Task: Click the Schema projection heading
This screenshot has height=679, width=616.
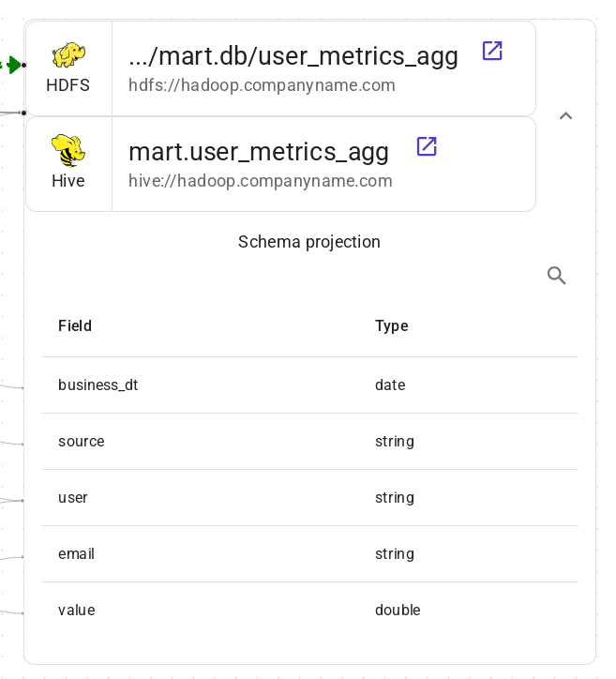Action: pyautogui.click(x=309, y=242)
